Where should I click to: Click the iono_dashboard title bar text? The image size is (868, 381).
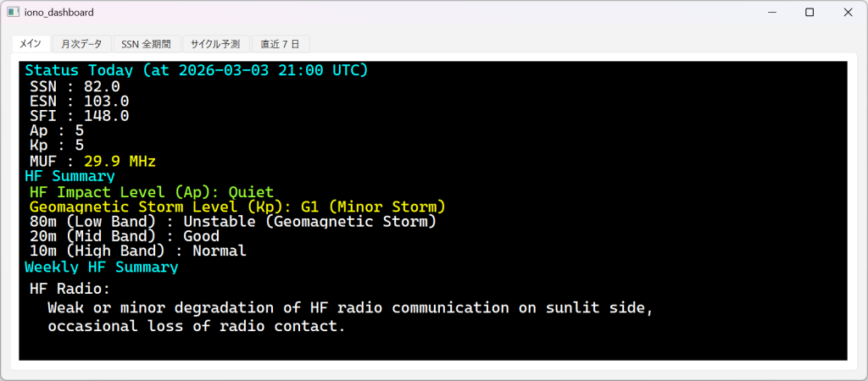point(59,13)
